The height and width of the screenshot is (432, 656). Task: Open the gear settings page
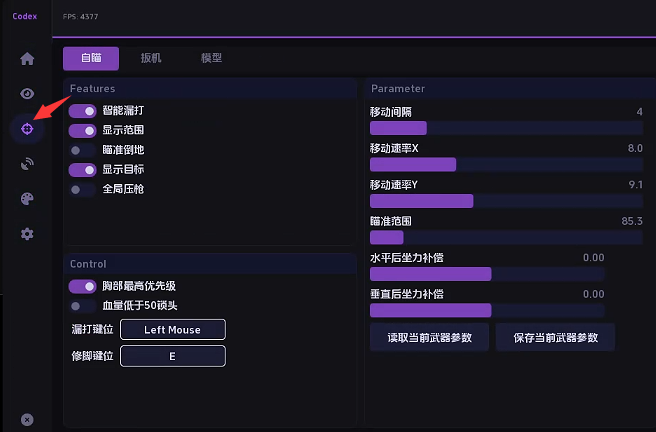coord(27,234)
